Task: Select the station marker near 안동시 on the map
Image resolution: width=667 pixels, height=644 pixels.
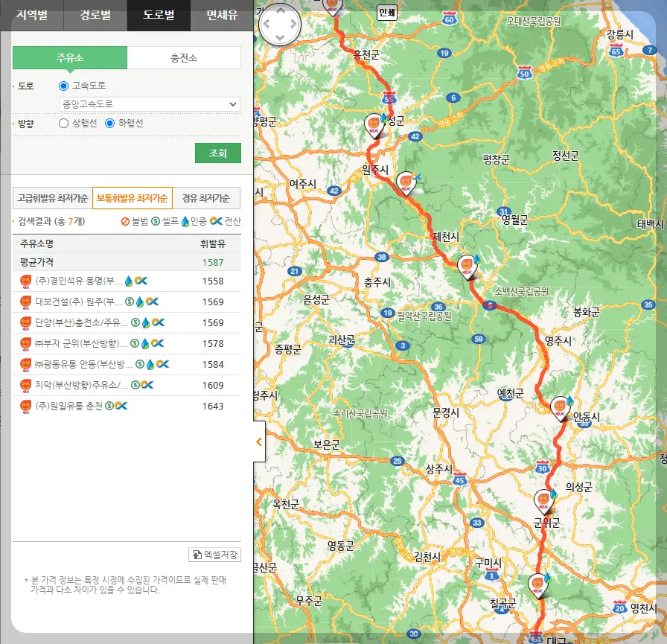Action: (x=561, y=408)
